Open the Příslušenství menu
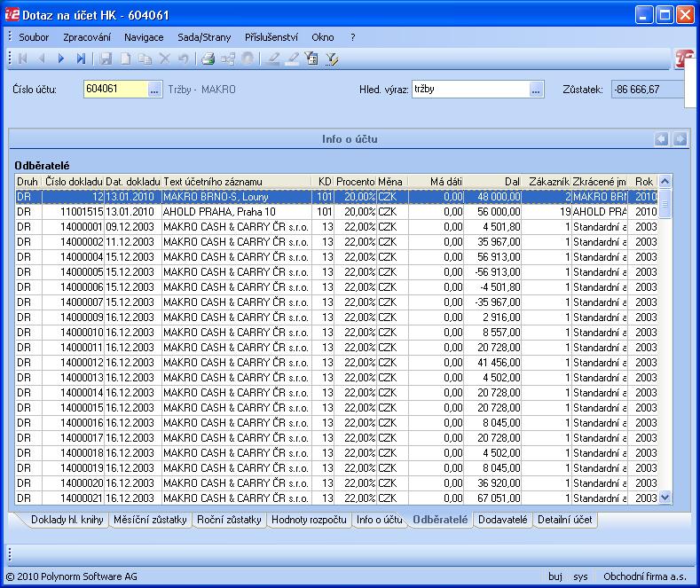Screen dimensions: 700x588 (271, 37)
